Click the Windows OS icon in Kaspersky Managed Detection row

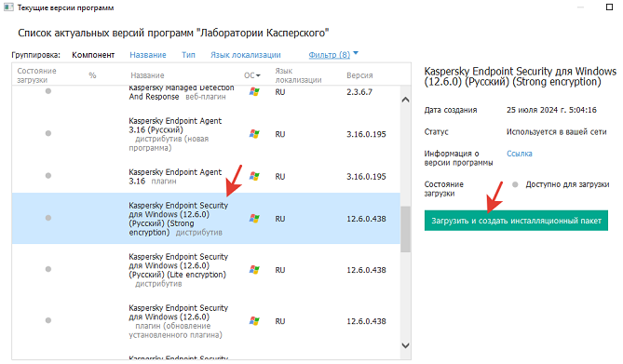(254, 92)
